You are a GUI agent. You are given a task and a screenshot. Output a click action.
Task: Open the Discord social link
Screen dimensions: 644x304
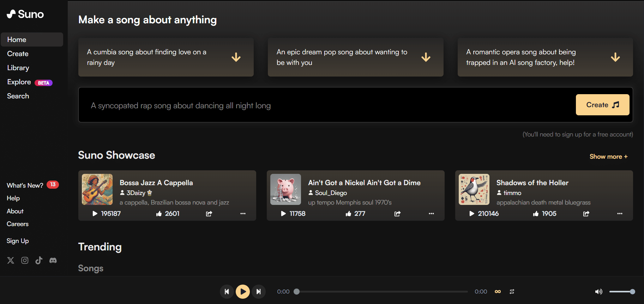(53, 260)
